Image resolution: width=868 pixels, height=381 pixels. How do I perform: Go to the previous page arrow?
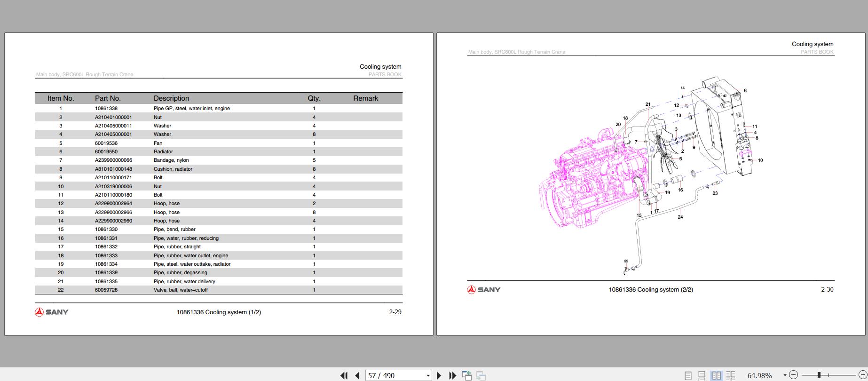[x=357, y=375]
